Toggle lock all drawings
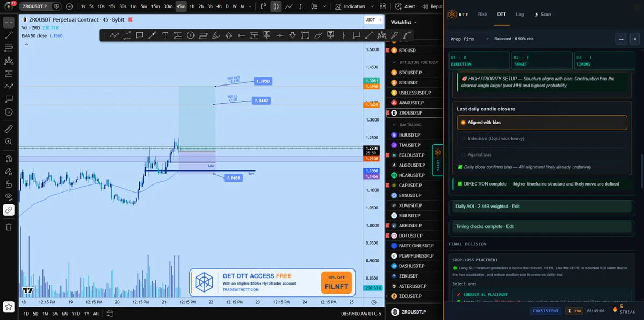 click(x=9, y=184)
